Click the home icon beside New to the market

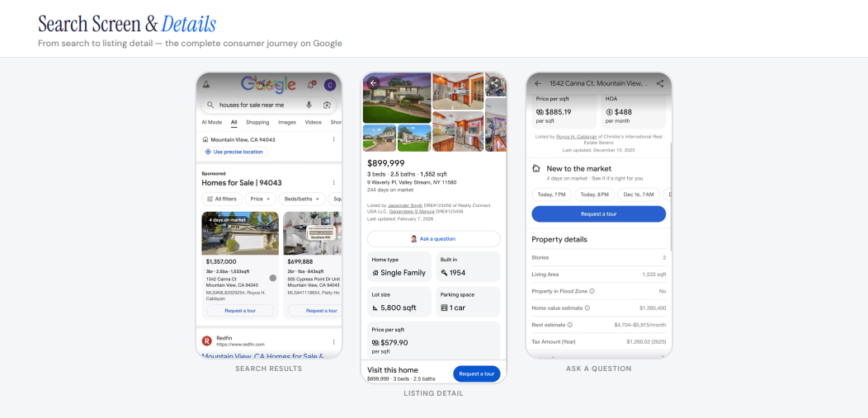[x=535, y=168]
